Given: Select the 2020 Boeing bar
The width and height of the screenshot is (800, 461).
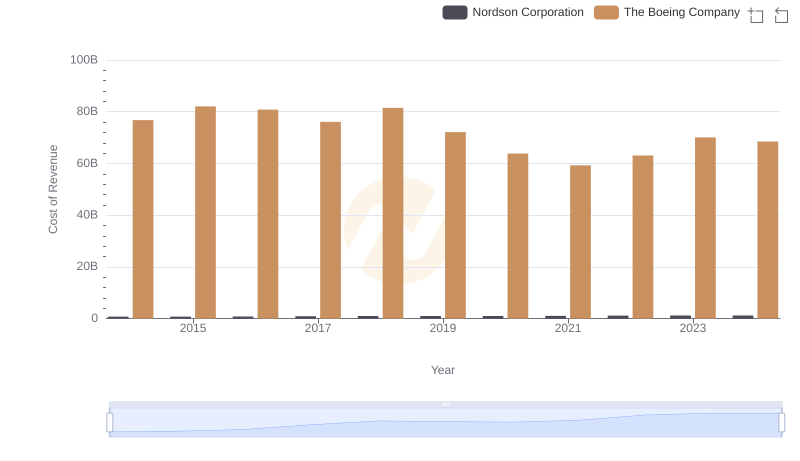Looking at the screenshot, I should click(518, 236).
